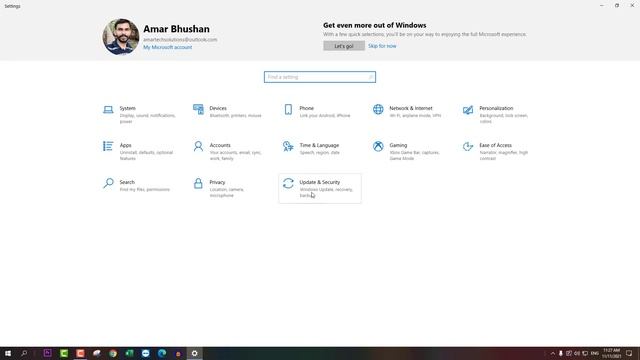Click the outlook.com email address text
This screenshot has width=640, height=360.
[x=180, y=40]
